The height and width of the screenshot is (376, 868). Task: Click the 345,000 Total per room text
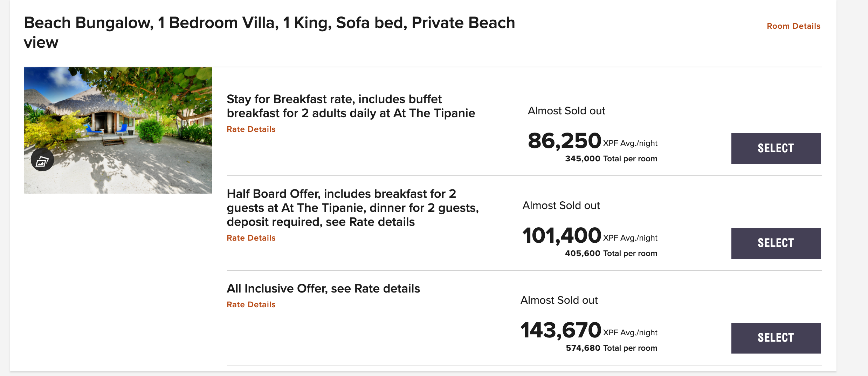[611, 159]
